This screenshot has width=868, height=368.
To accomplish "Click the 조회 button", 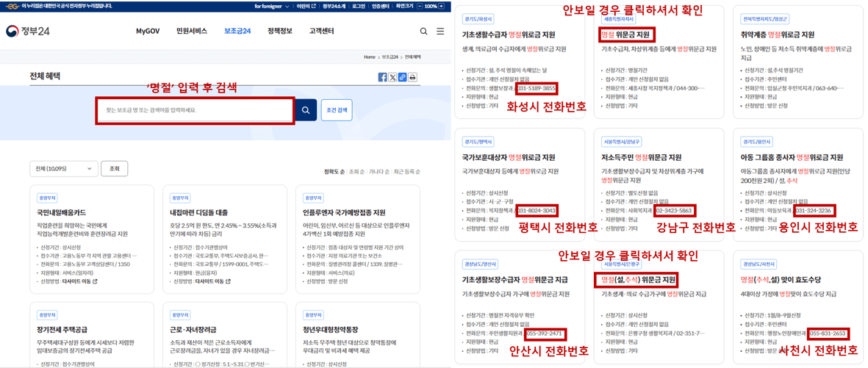I will point(115,169).
